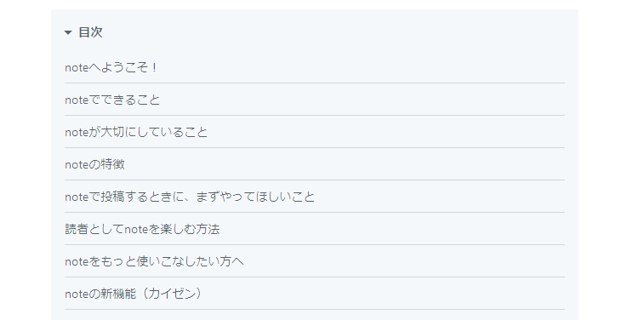644x320 pixels.
Task: Click the welcome-to-note table of contents item
Action: coord(111,67)
